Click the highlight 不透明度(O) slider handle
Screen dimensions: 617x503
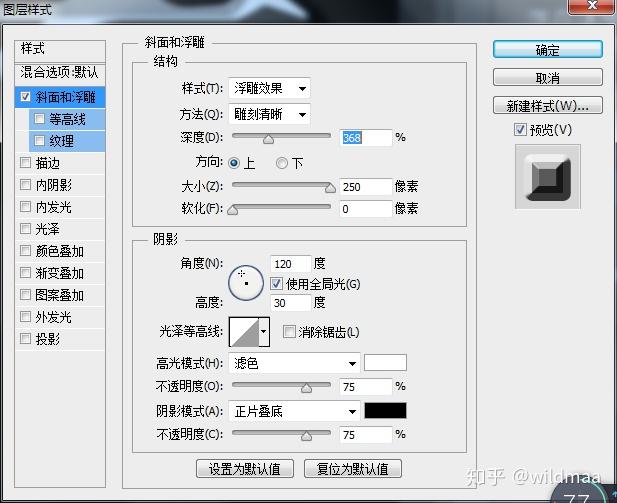306,388
